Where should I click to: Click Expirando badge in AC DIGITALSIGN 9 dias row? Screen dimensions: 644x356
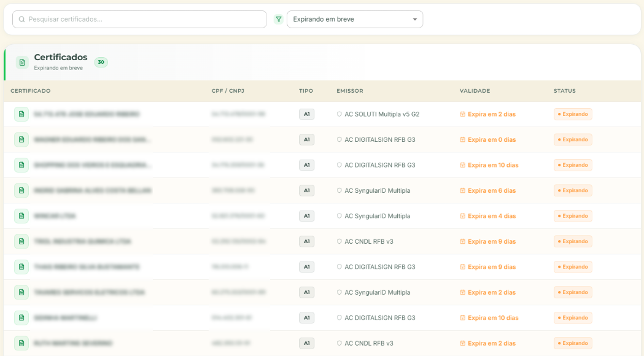tap(573, 267)
